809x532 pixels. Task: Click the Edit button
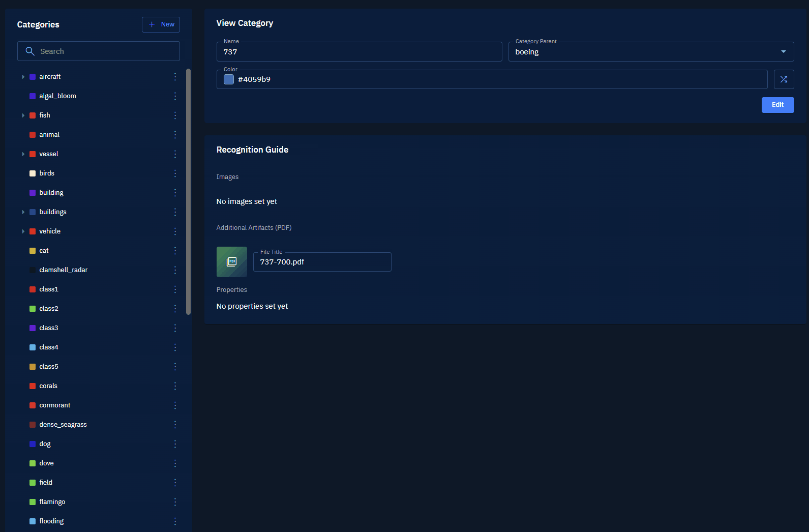[x=777, y=105]
